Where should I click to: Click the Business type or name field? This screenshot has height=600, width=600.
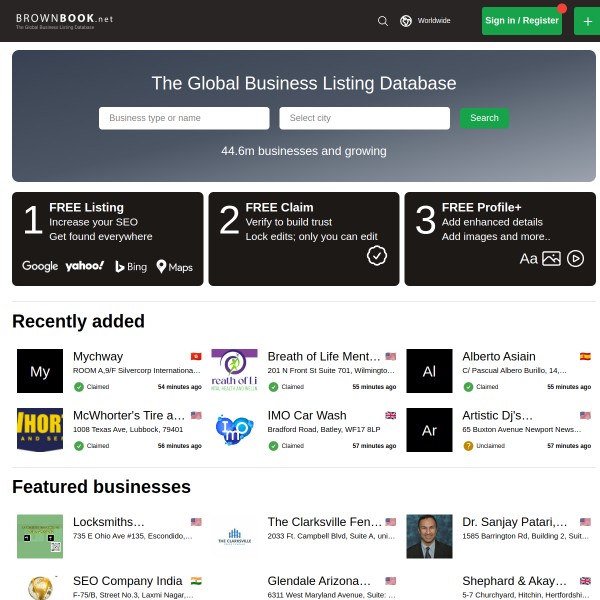[184, 118]
